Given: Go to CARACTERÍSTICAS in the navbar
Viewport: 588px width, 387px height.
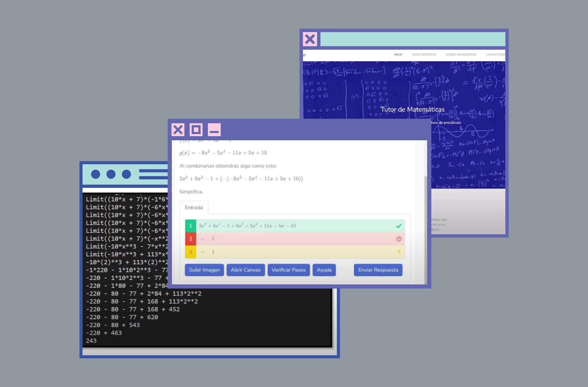Looking at the screenshot, I should 424,55.
